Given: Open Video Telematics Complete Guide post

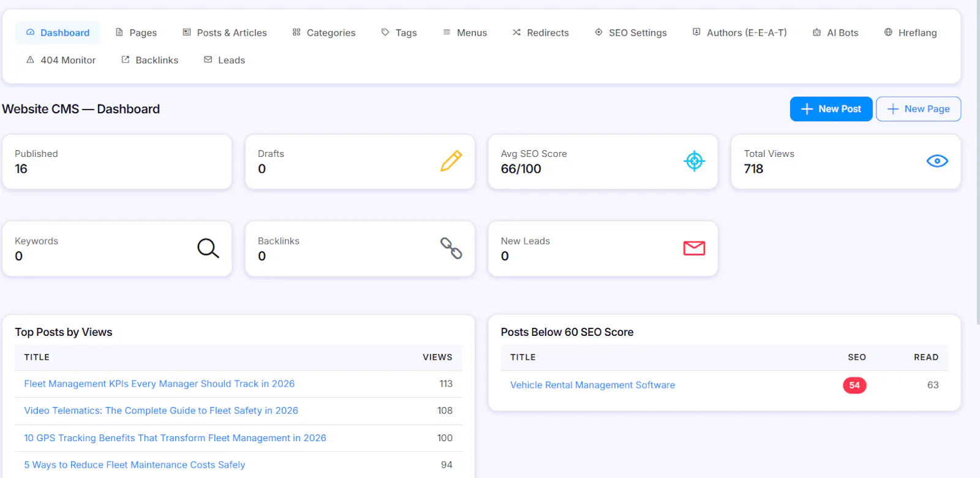Looking at the screenshot, I should [x=161, y=411].
